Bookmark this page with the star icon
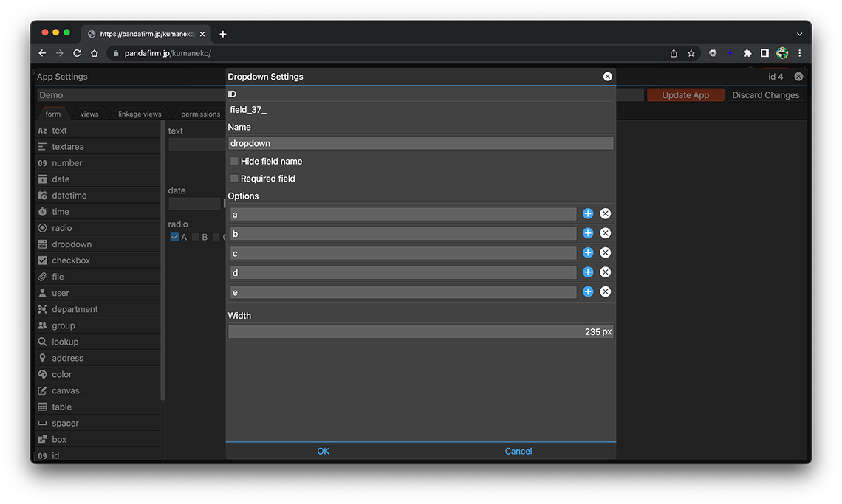The width and height of the screenshot is (842, 504). click(x=691, y=53)
